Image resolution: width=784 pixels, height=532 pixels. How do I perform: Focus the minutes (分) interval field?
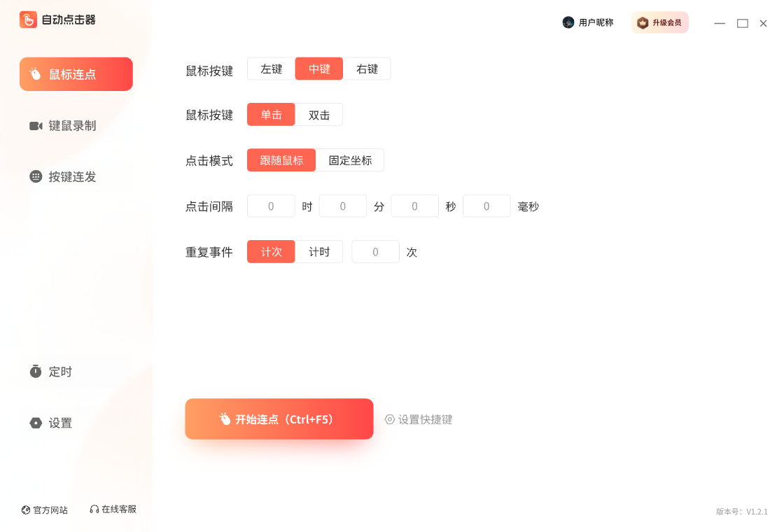pyautogui.click(x=343, y=206)
